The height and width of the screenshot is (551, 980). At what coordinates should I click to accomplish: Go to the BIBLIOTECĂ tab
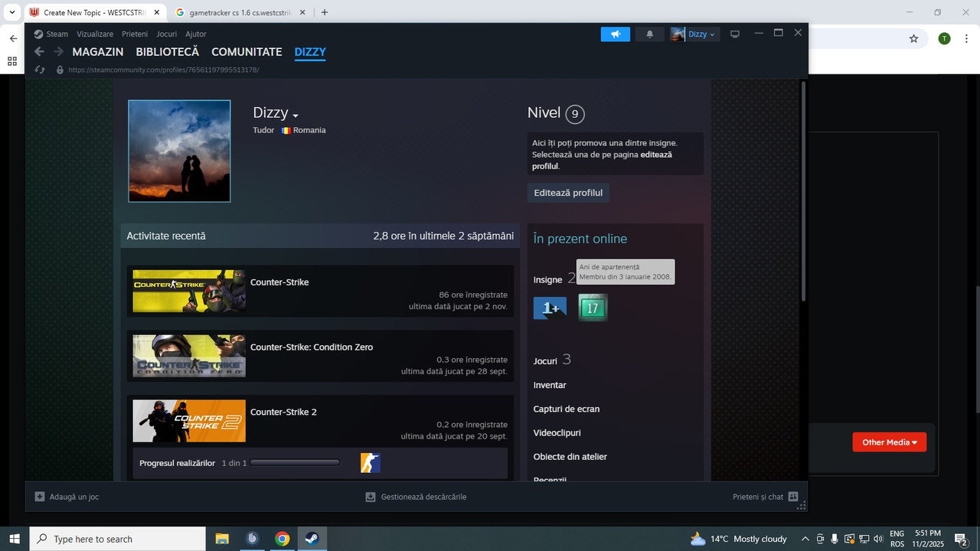coord(168,52)
